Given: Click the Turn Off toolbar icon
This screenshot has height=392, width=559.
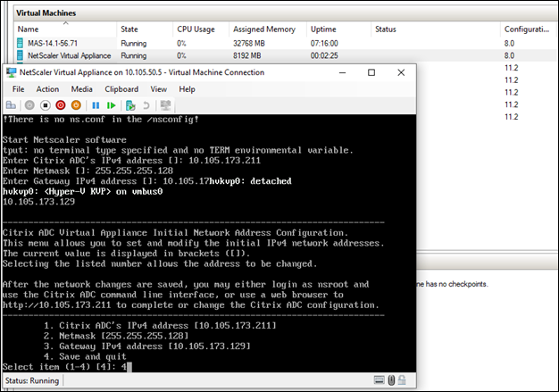Looking at the screenshot, I should (x=46, y=105).
